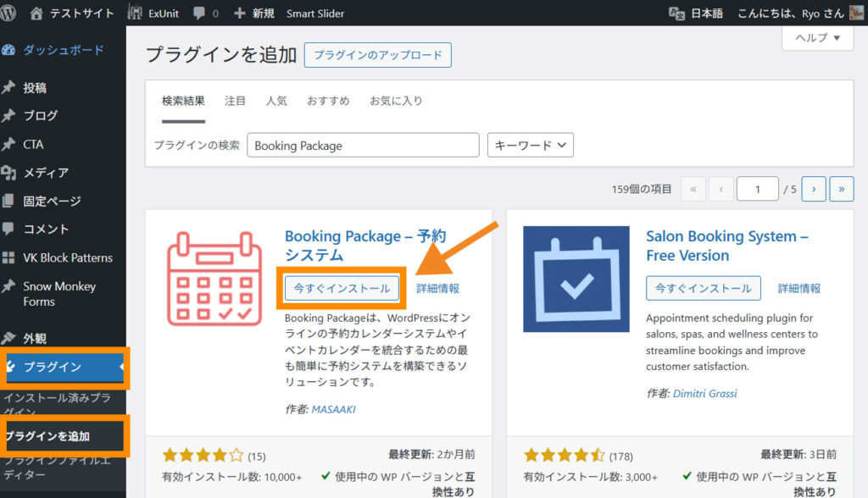Go to the next page of results
The height and width of the screenshot is (498, 868).
(814, 190)
